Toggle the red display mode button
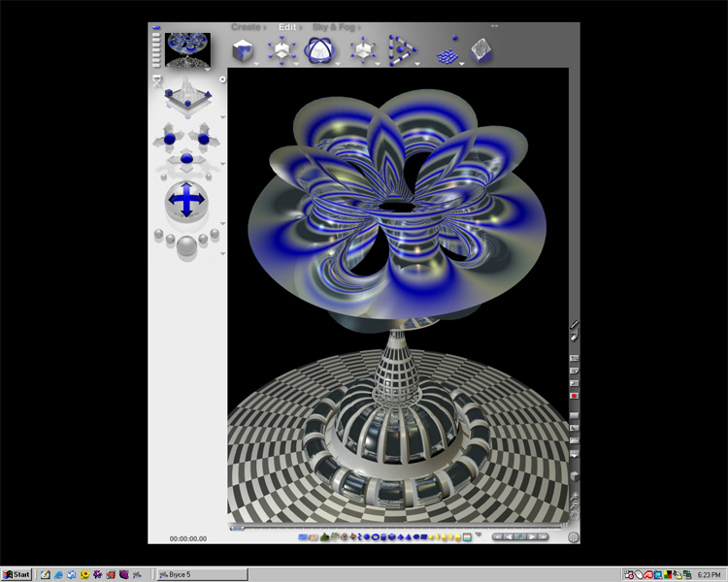Image resolution: width=728 pixels, height=582 pixels. pyautogui.click(x=574, y=396)
